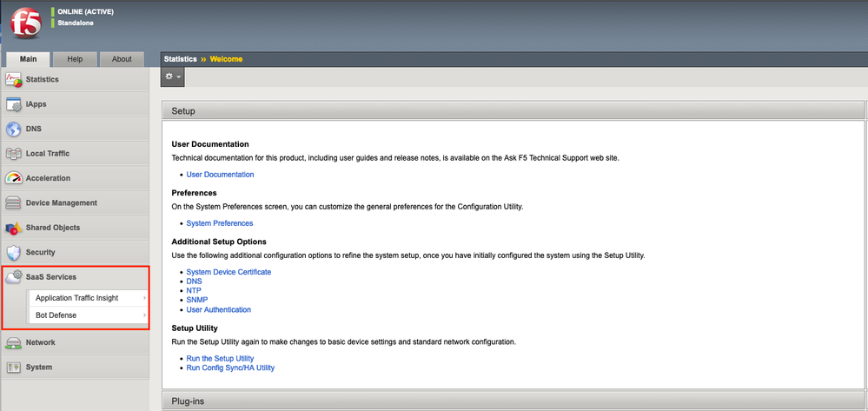Click the iApps sidebar icon
Screen dimensions: 868x411
[13, 104]
